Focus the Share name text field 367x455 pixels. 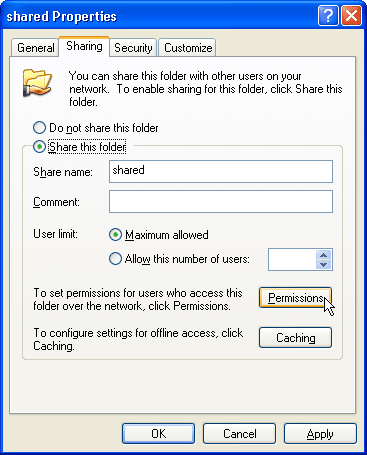click(x=221, y=171)
